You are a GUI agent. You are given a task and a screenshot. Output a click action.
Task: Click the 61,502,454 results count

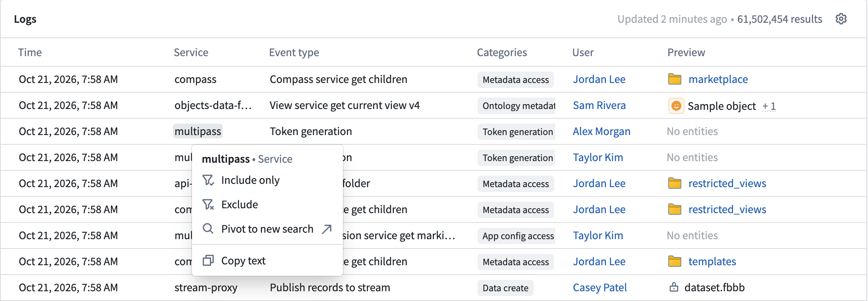(780, 19)
